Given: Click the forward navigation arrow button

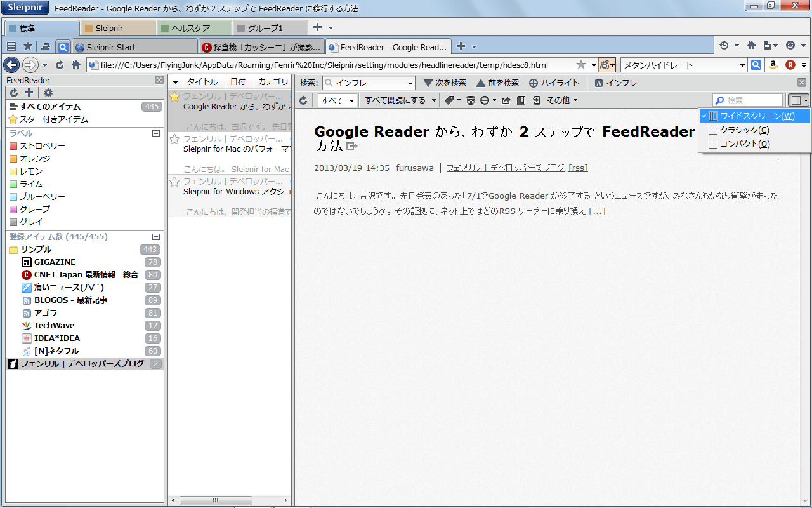Looking at the screenshot, I should pos(30,65).
